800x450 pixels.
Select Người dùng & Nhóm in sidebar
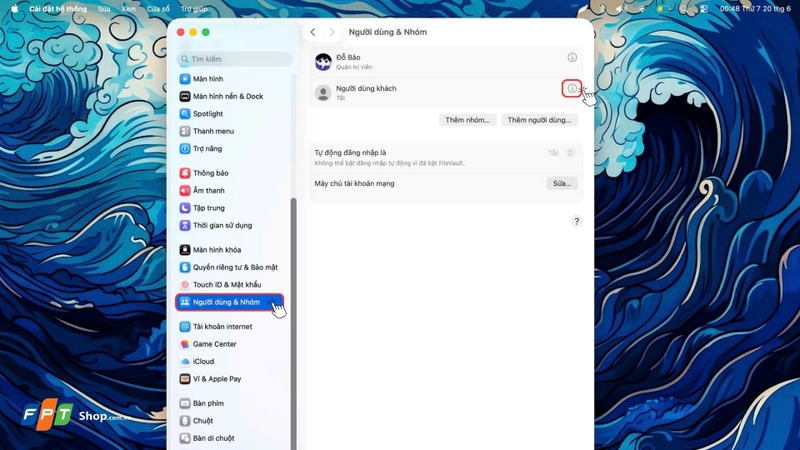tap(230, 302)
